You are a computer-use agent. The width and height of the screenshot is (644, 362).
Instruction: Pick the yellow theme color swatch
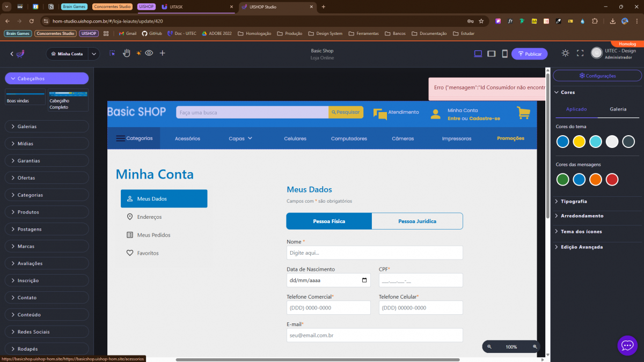(x=579, y=142)
